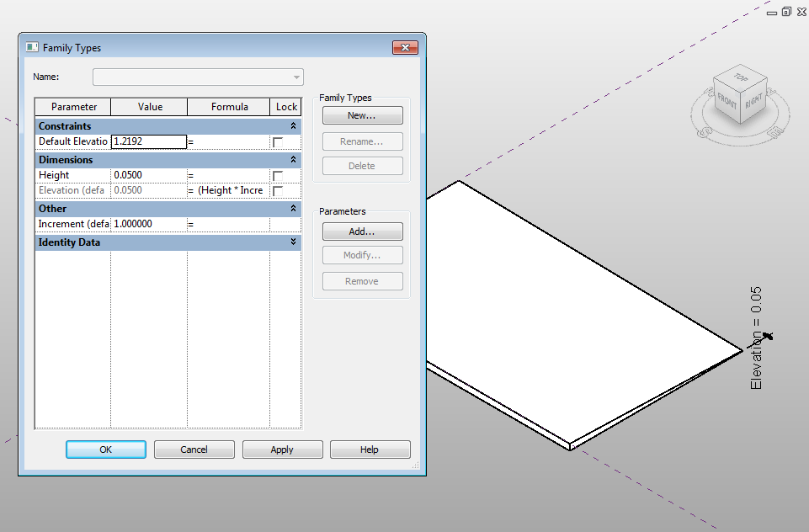
Task: Minimize the view window
Action: point(772,13)
